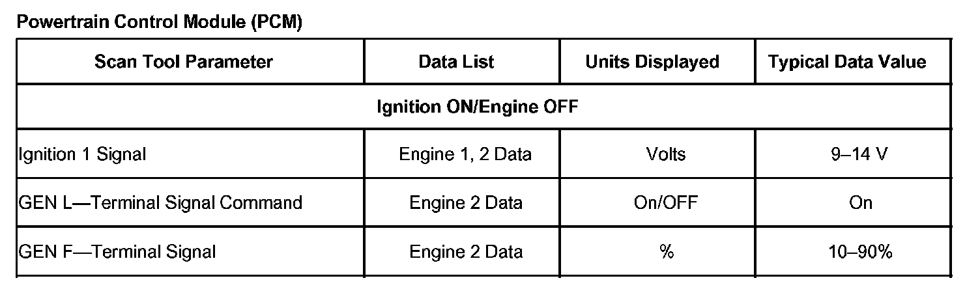
Task: Click Engine 2 Data in the GEN F row
Action: (x=465, y=251)
